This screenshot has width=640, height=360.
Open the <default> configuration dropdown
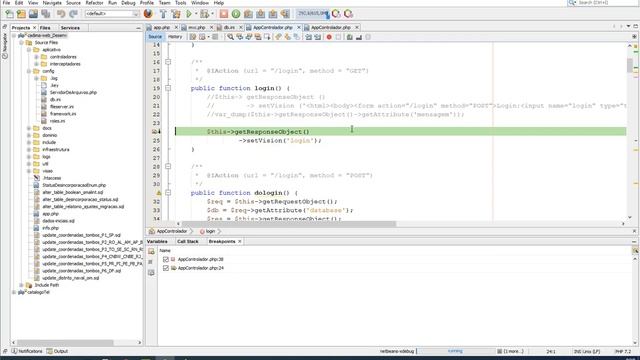click(x=112, y=14)
